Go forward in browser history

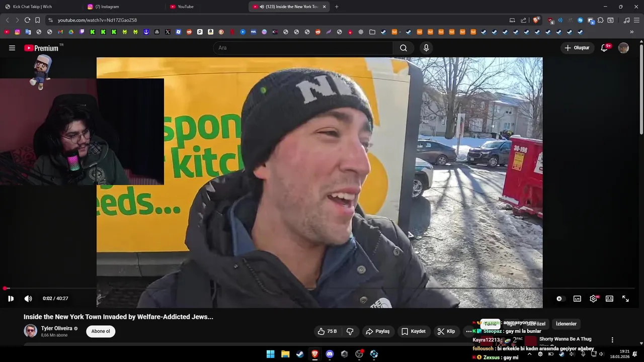tap(17, 20)
